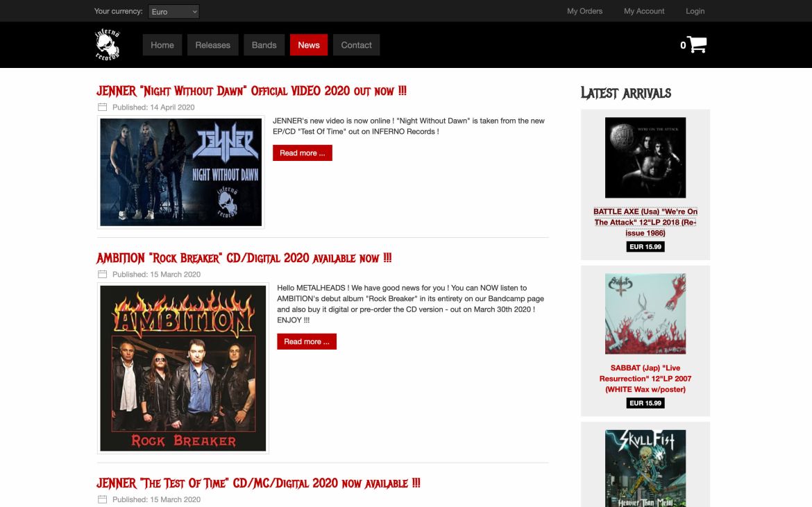Image resolution: width=812 pixels, height=507 pixels.
Task: Click calendar icon under JENNER Test Of Time headline
Action: point(103,499)
